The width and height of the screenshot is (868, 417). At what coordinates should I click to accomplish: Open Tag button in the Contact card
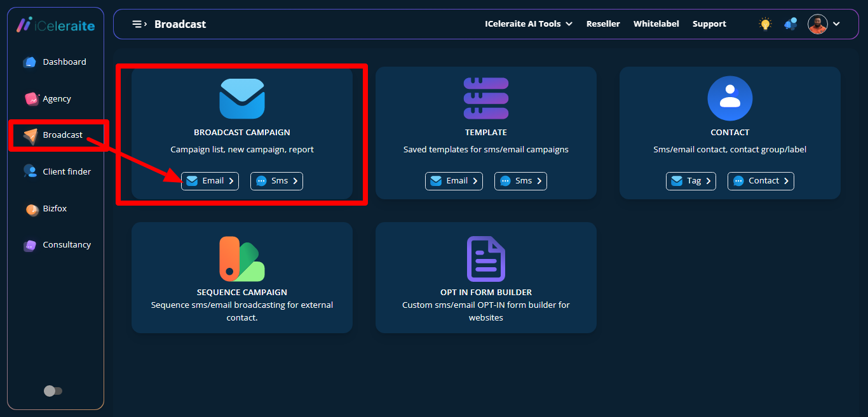[690, 181]
